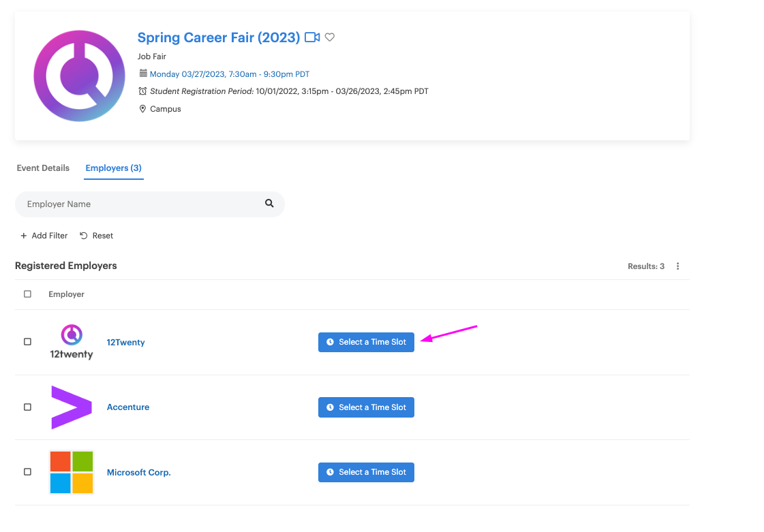
Task: Select the Employers (3) tab
Action: (x=114, y=168)
